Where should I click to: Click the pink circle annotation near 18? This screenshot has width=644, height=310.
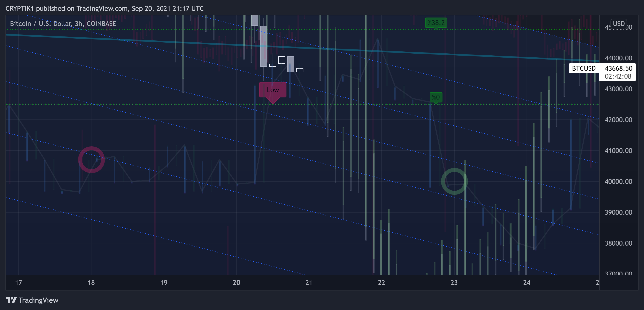pyautogui.click(x=91, y=160)
